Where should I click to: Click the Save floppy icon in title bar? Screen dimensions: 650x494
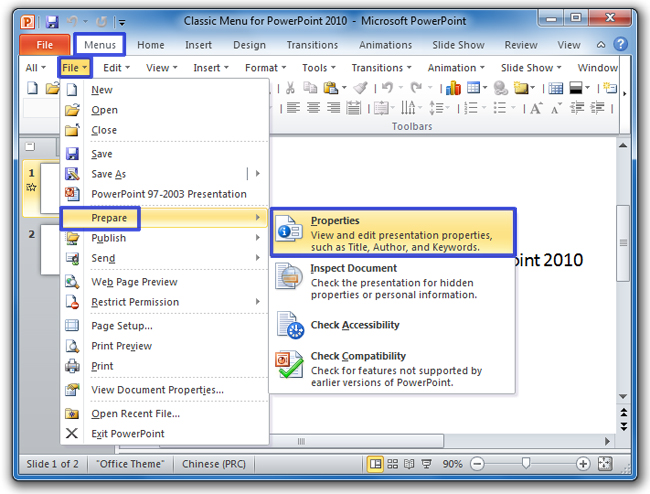(x=52, y=22)
